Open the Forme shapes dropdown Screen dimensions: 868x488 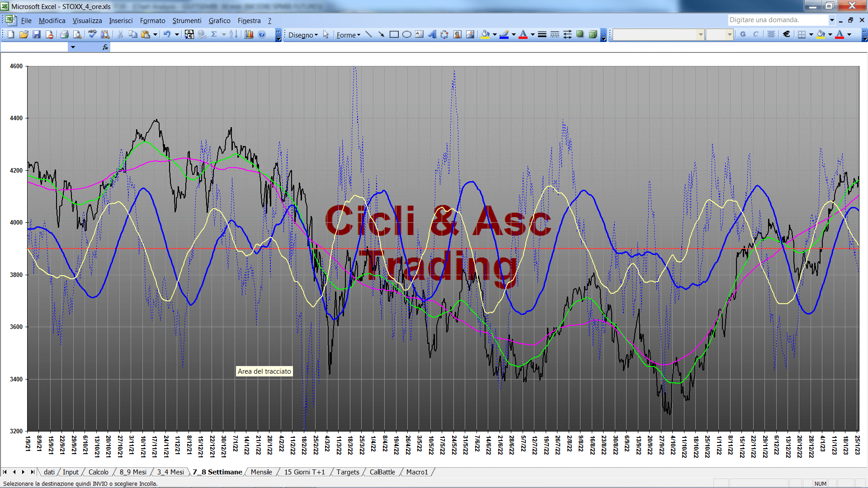348,35
